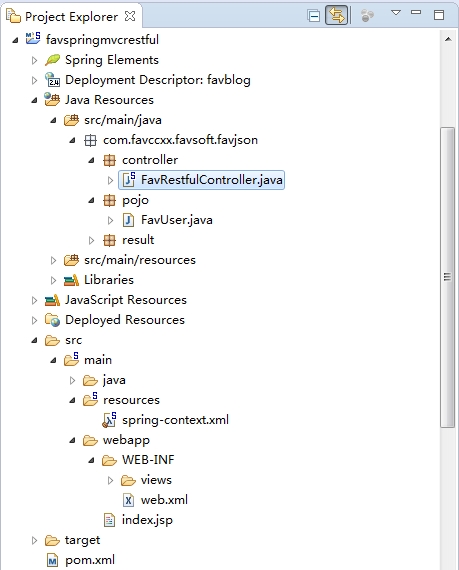
Task: Collapse the src folder
Action: 35,340
